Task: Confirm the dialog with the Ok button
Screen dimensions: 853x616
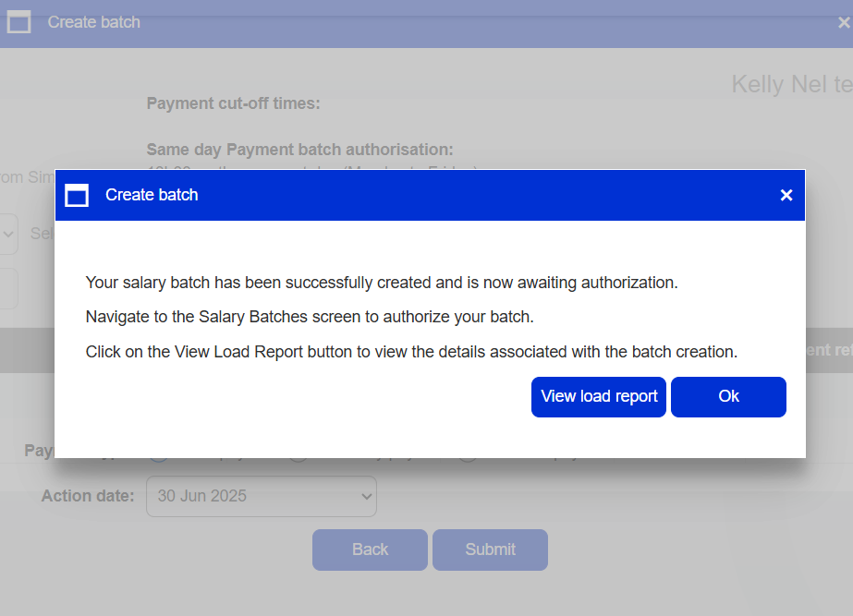Action: click(728, 397)
